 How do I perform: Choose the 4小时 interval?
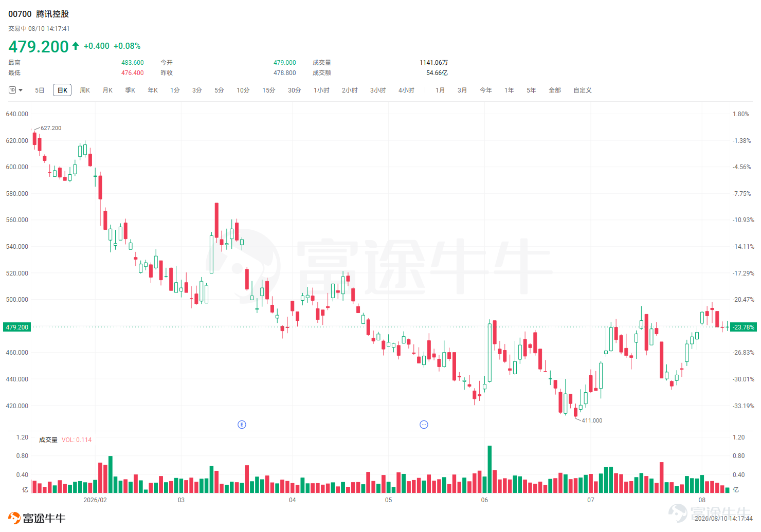click(406, 90)
